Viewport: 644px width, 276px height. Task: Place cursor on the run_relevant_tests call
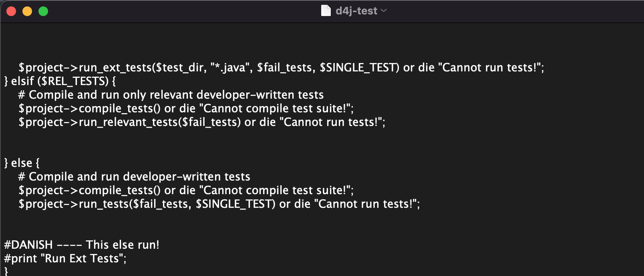128,122
